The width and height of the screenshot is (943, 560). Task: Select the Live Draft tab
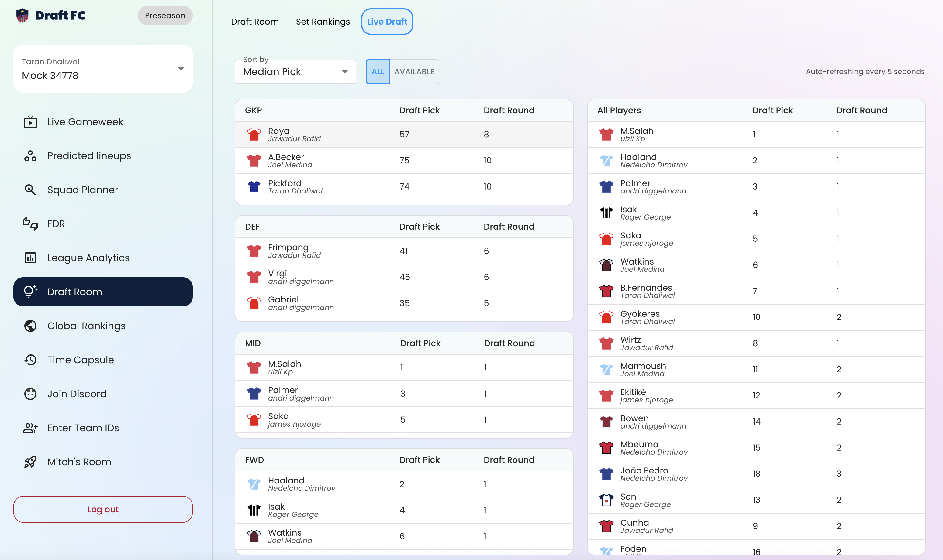click(387, 22)
